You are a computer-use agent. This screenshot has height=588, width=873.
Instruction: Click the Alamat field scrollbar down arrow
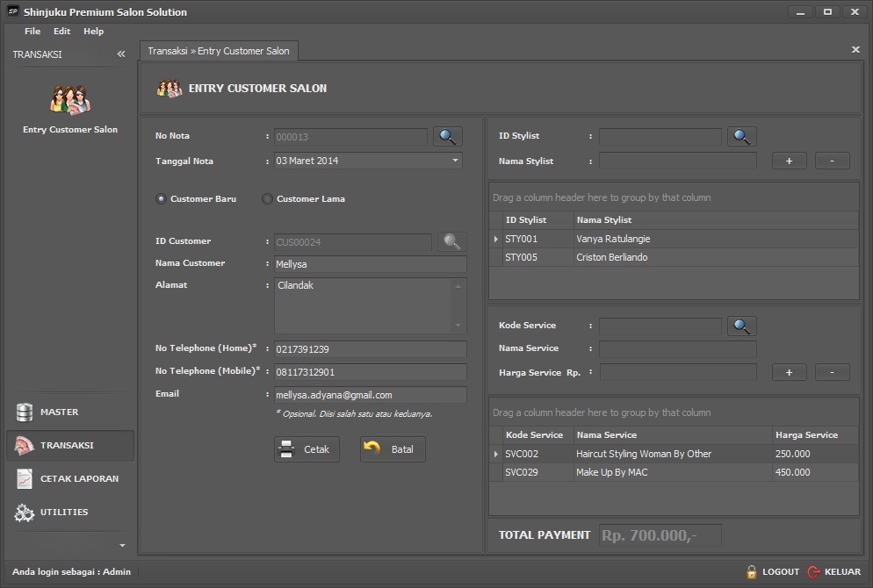[x=458, y=326]
